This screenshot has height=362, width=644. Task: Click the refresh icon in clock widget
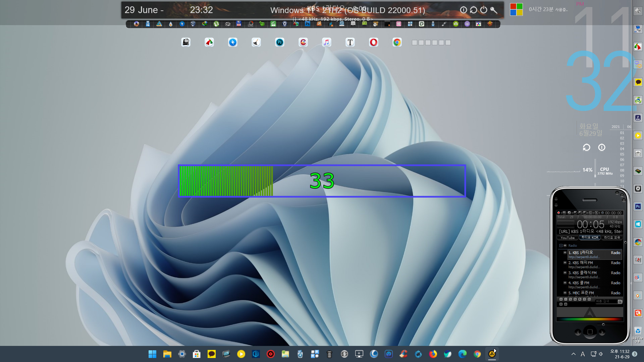pos(586,147)
